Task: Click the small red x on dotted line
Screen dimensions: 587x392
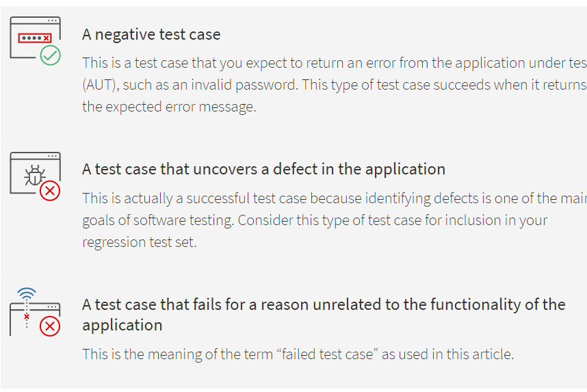Action: point(27,317)
